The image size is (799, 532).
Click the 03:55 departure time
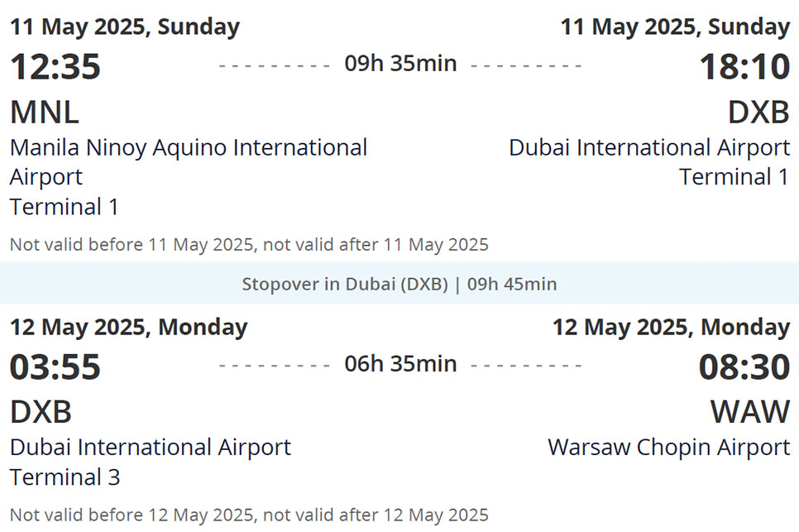[55, 367]
